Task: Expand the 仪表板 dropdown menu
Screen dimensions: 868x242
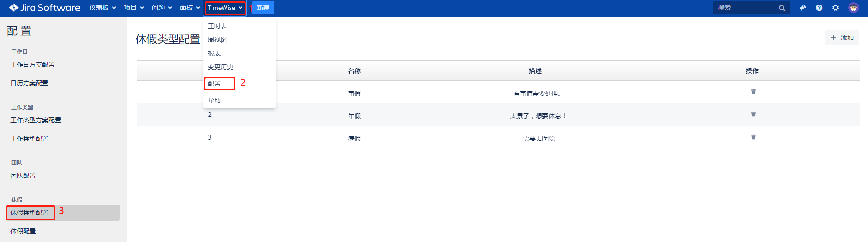Action: tap(102, 8)
